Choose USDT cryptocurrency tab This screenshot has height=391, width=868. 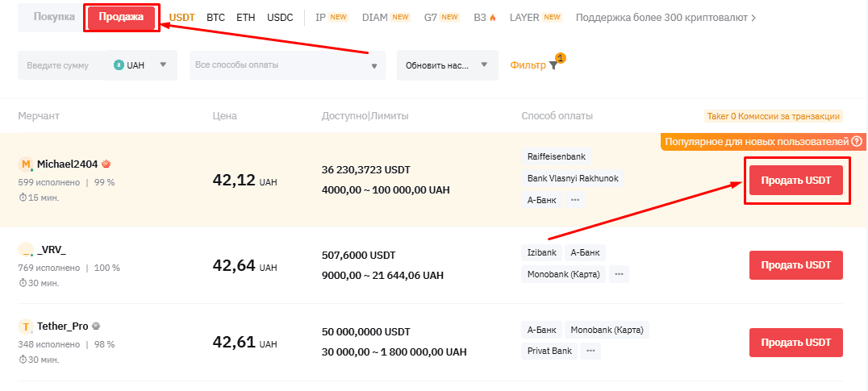tap(182, 18)
